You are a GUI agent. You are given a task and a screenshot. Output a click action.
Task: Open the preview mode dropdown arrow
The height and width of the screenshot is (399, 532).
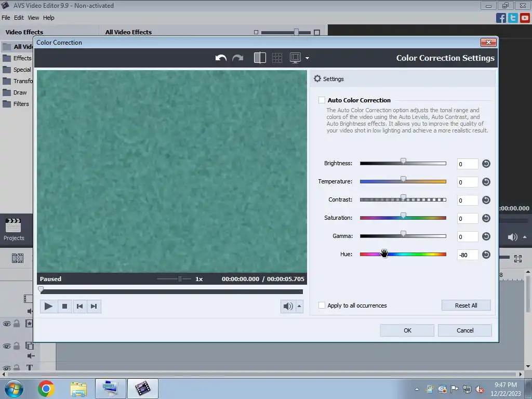(x=308, y=58)
